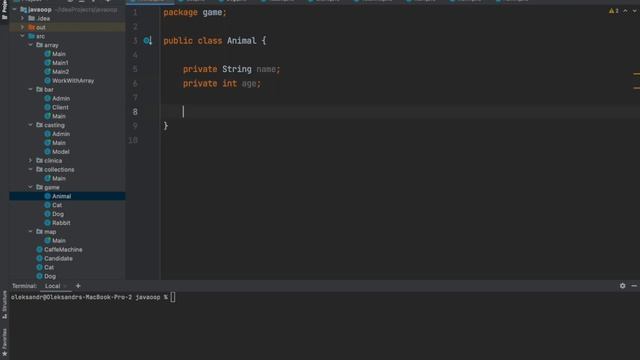Open Model class in casting package
Viewport: 640px width, 360px height.
[61, 152]
